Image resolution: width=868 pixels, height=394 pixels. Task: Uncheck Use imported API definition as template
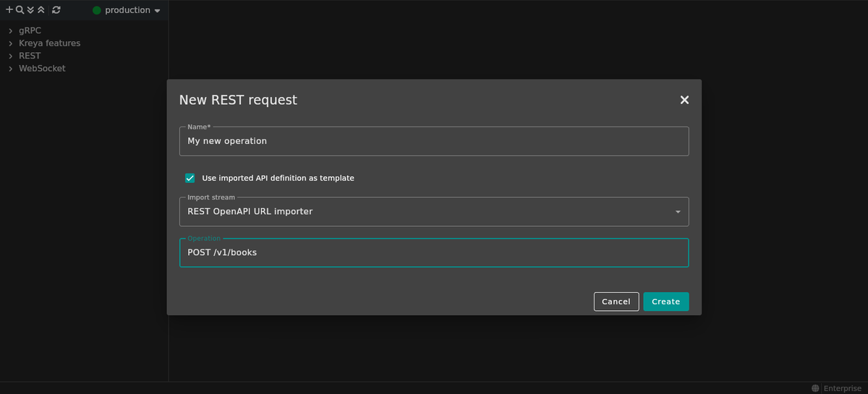190,178
